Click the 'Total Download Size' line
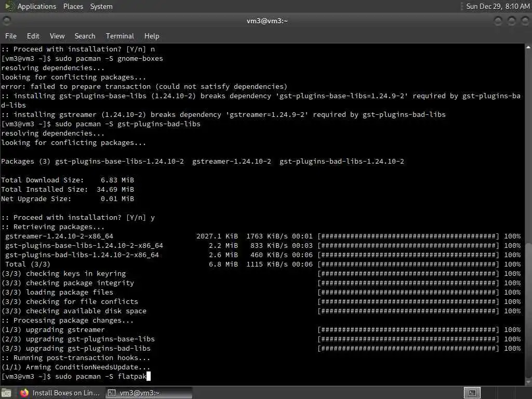This screenshot has height=399, width=532. 68,180
